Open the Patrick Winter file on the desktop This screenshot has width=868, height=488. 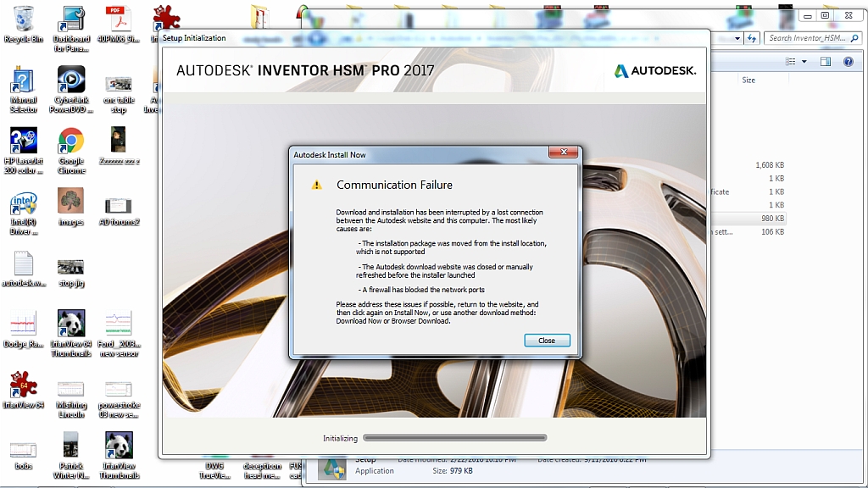click(70, 446)
